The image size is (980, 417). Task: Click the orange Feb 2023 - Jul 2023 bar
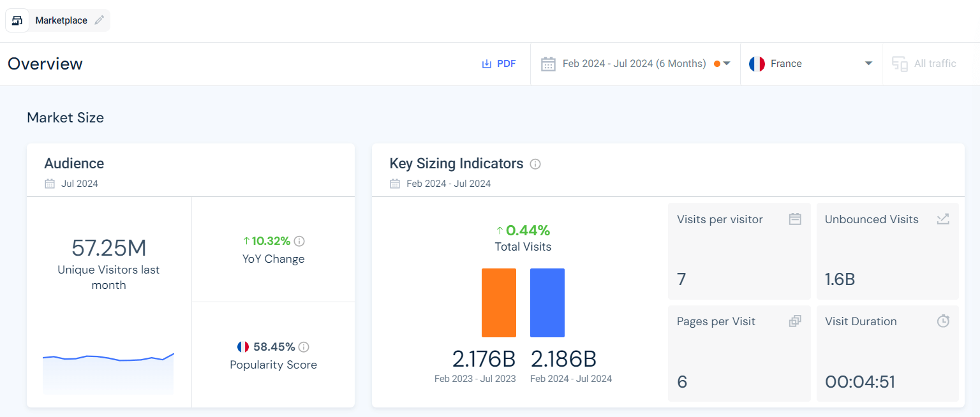pos(498,303)
